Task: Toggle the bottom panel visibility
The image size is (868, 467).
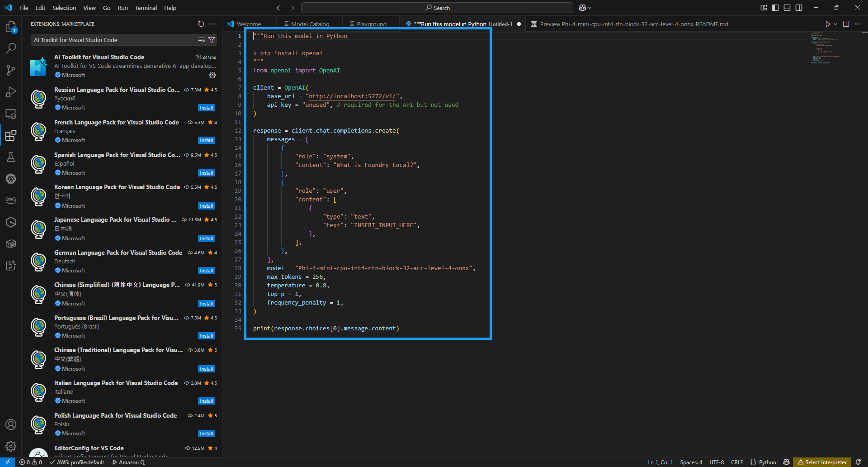Action: click(x=787, y=8)
